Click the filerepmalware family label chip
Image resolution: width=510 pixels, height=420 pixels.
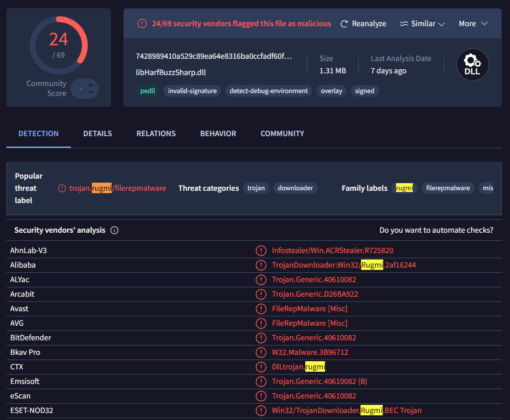click(x=448, y=188)
